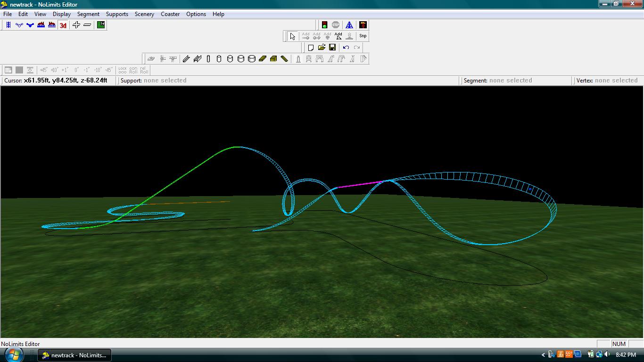Open the Coaster menu

pos(170,14)
